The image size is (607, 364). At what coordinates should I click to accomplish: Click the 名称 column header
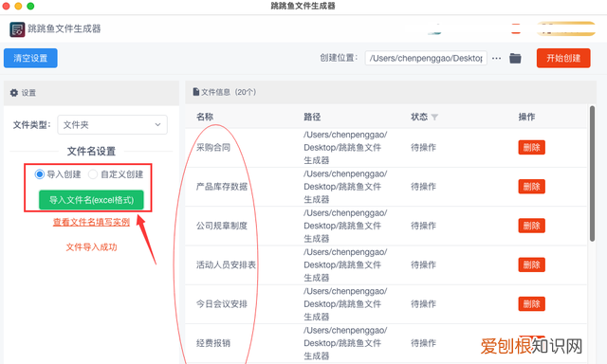click(205, 117)
